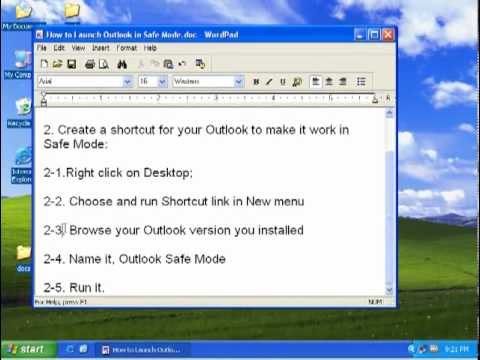
Task: Insert Date/Time using toolbar icon
Action: (x=200, y=64)
